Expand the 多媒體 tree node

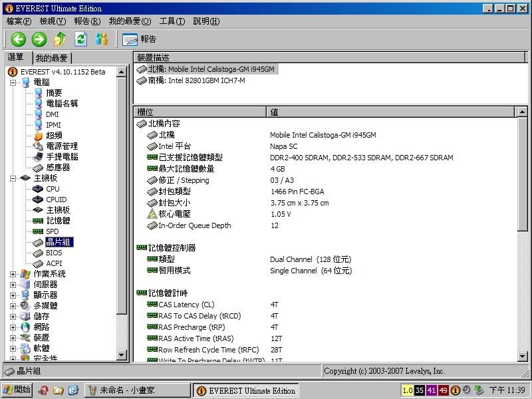coord(13,306)
